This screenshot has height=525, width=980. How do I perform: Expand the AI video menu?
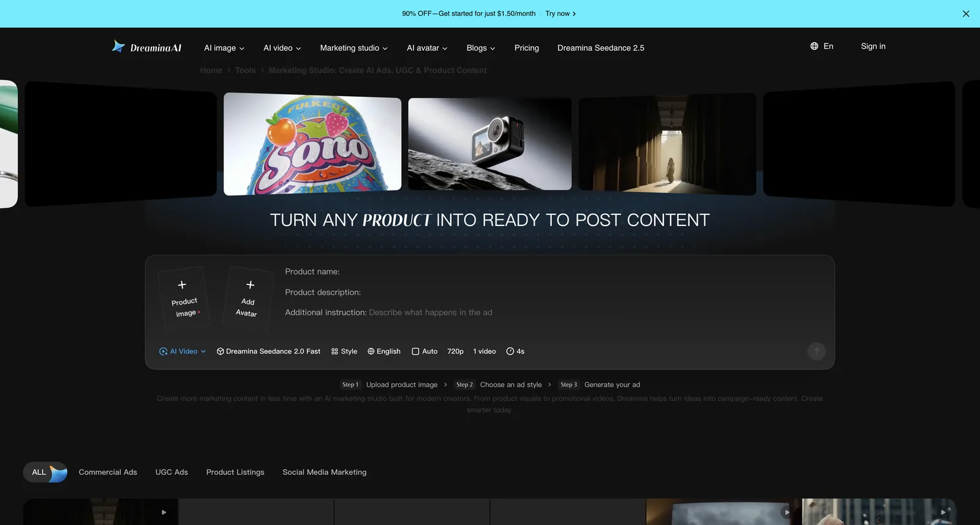[x=282, y=48]
